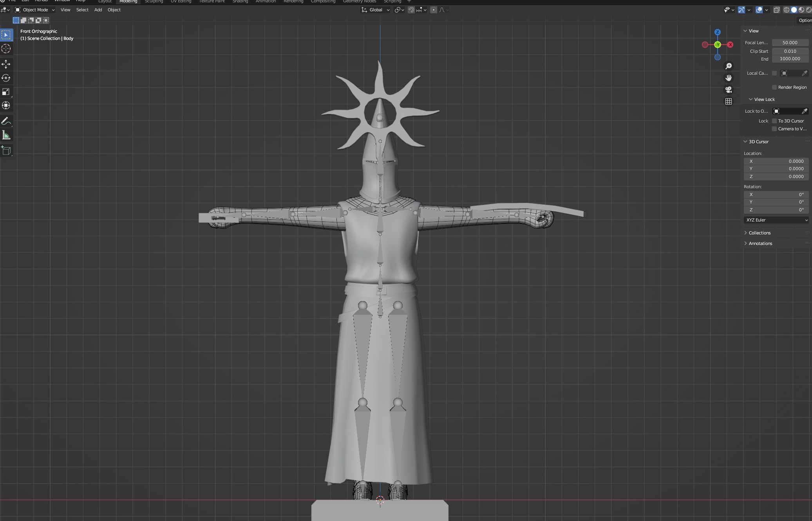
Task: Click the Options button at top right
Action: (805, 20)
